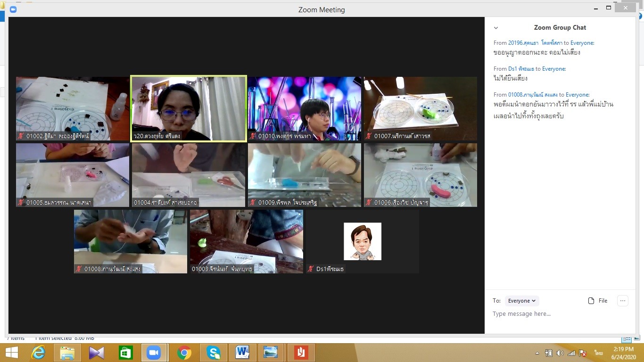Click sender name '20196' in chat
The width and height of the screenshot is (644, 362).
tap(535, 43)
